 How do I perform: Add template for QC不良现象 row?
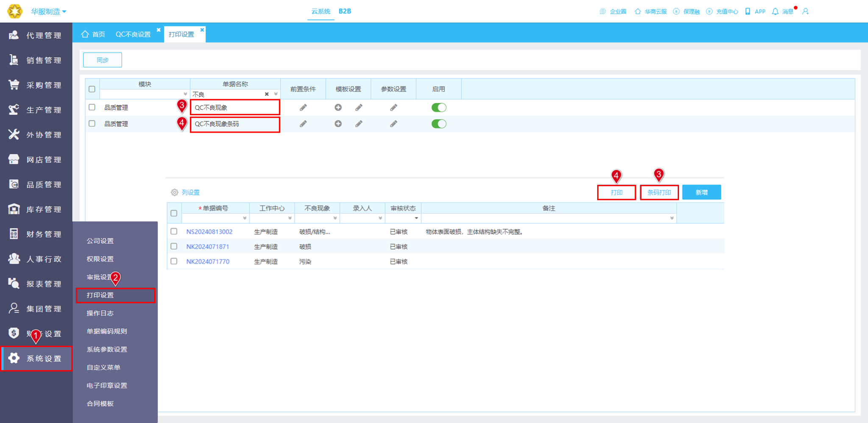[338, 108]
